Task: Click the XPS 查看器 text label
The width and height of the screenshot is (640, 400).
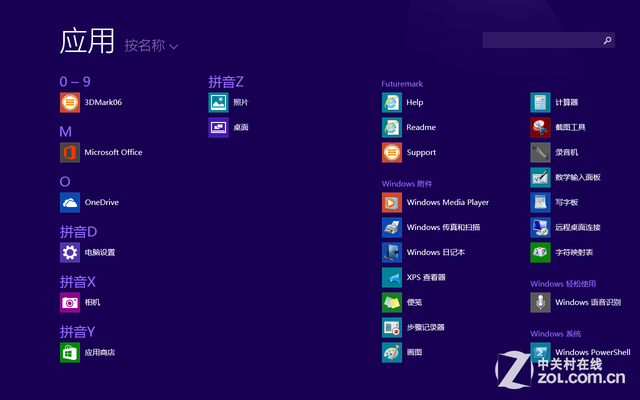Action: click(426, 278)
